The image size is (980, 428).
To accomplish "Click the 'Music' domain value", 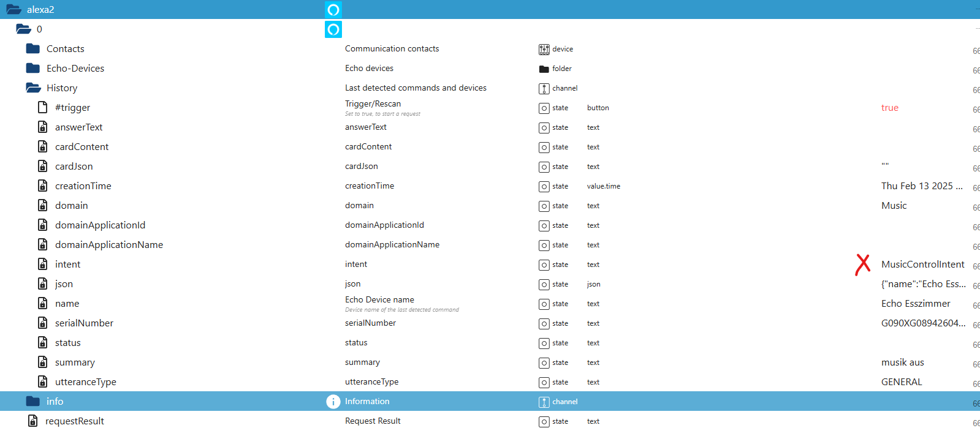I will click(894, 206).
